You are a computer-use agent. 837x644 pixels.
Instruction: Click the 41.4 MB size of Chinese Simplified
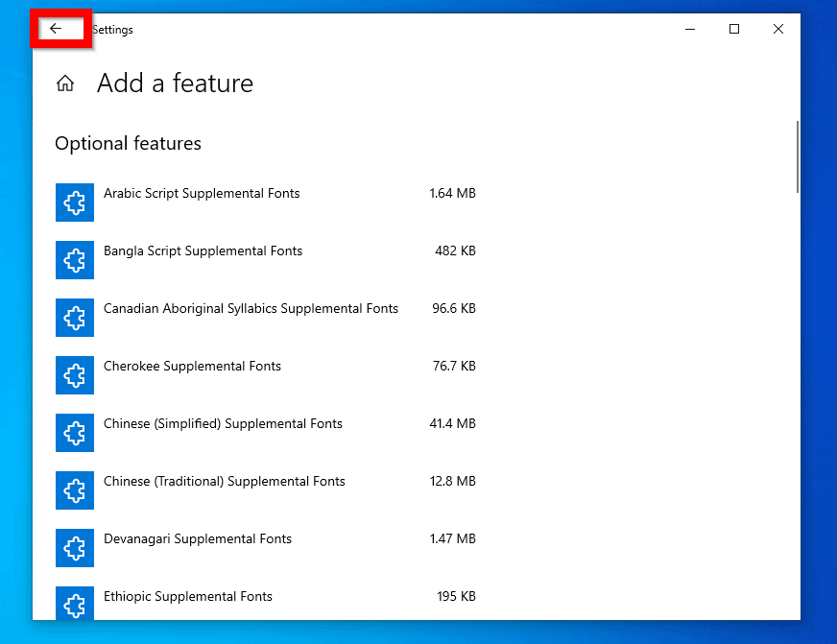(x=452, y=424)
